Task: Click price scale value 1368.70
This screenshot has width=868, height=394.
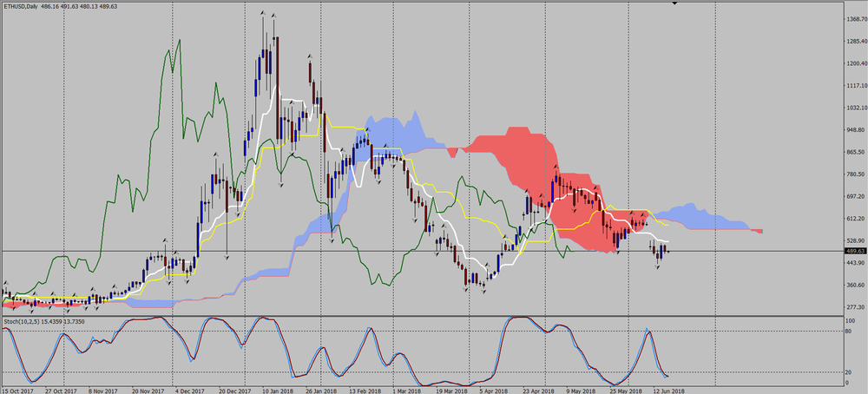Action: pyautogui.click(x=856, y=19)
